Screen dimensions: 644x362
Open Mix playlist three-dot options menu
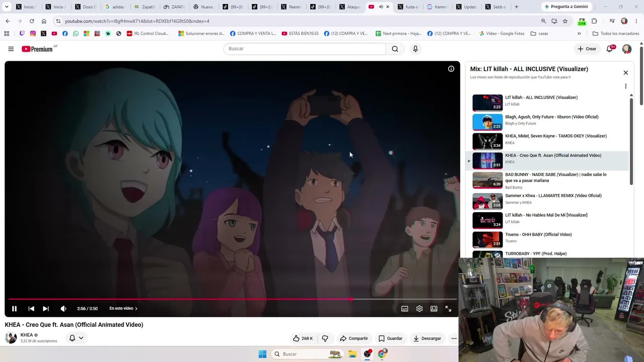coord(626,86)
